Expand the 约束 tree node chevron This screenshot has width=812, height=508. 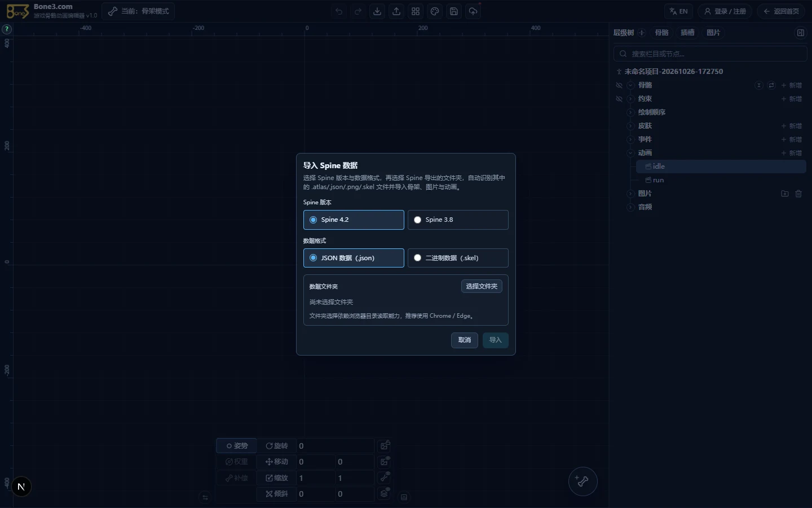(x=630, y=99)
